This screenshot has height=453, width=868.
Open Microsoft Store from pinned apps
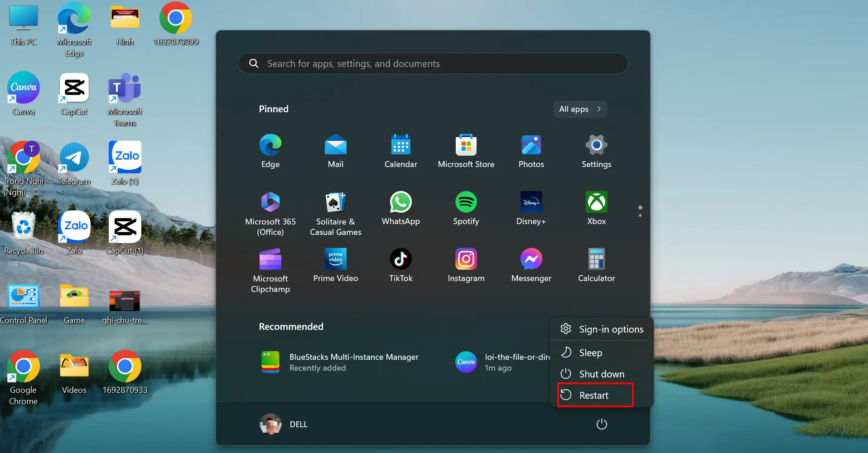[x=466, y=151]
